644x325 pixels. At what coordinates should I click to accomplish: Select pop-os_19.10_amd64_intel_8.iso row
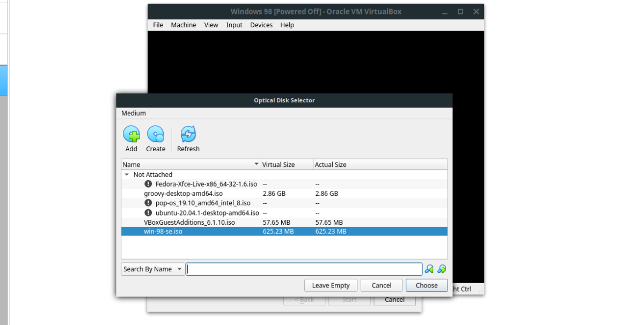pyautogui.click(x=284, y=203)
